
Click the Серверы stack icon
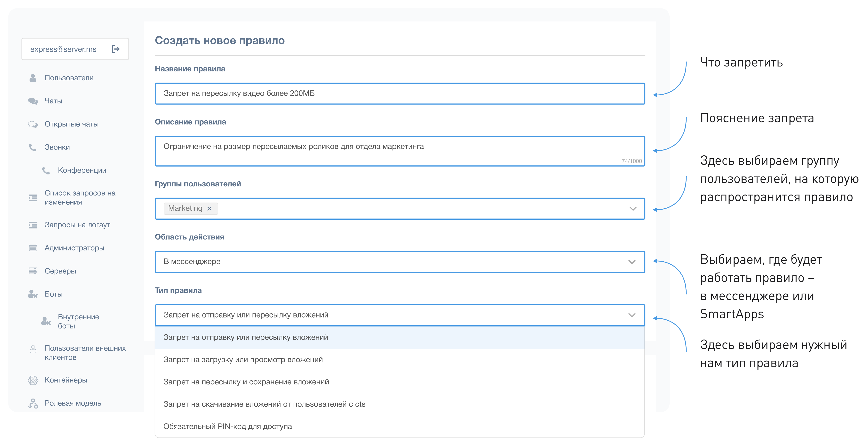pos(33,271)
